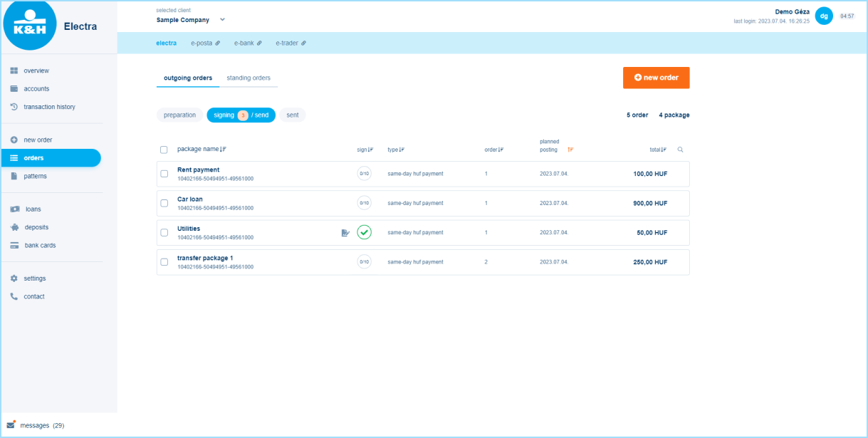Sort the table by total column
The width and height of the screenshot is (868, 438).
[x=657, y=150]
